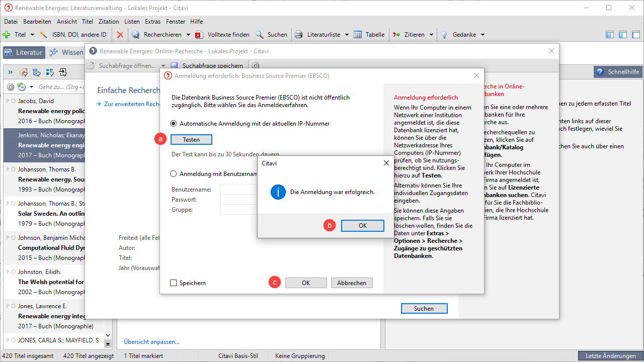Click in the Passwort input field
Screen dimensions: 644x362
click(239, 200)
